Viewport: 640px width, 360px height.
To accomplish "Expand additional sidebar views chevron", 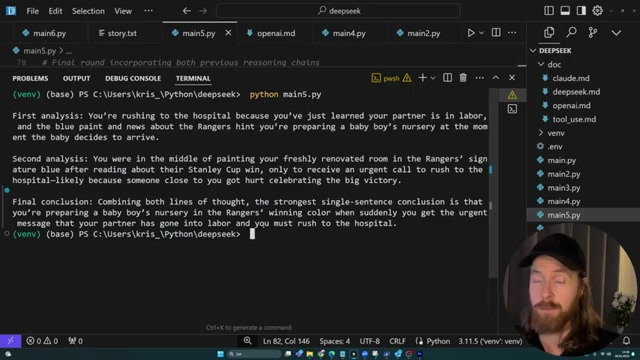I will (x=616, y=33).
